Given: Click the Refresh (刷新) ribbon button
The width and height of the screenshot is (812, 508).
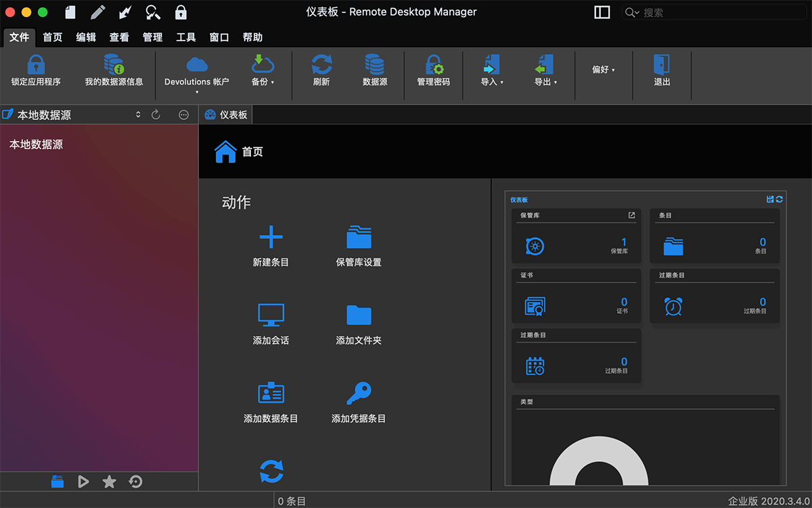Looking at the screenshot, I should (321, 70).
